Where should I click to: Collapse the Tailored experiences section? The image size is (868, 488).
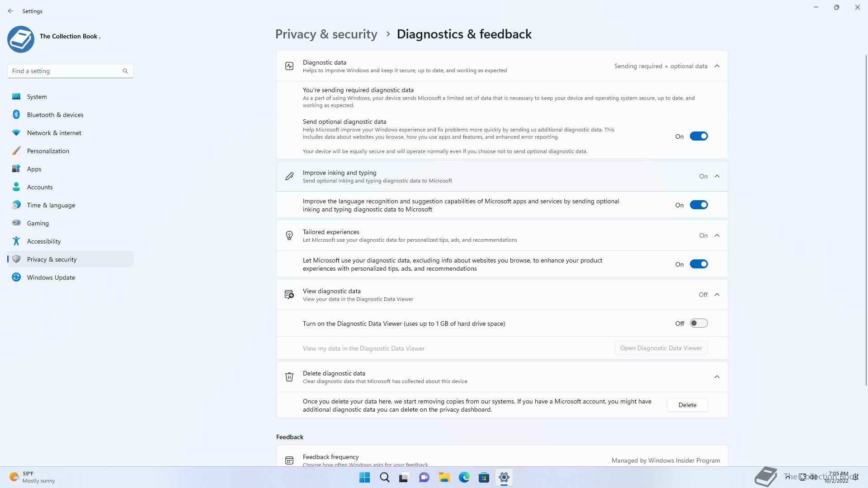[717, 235]
